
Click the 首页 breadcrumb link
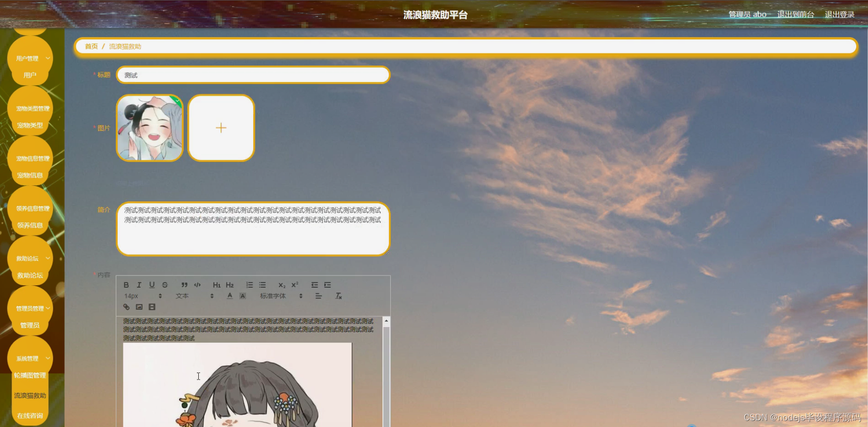(91, 46)
